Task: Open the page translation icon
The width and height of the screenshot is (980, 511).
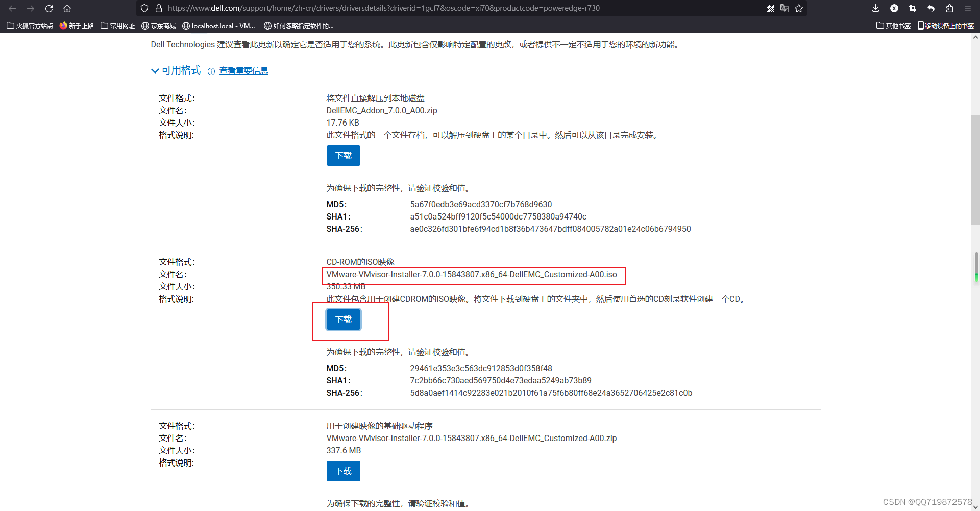Action: coord(785,8)
